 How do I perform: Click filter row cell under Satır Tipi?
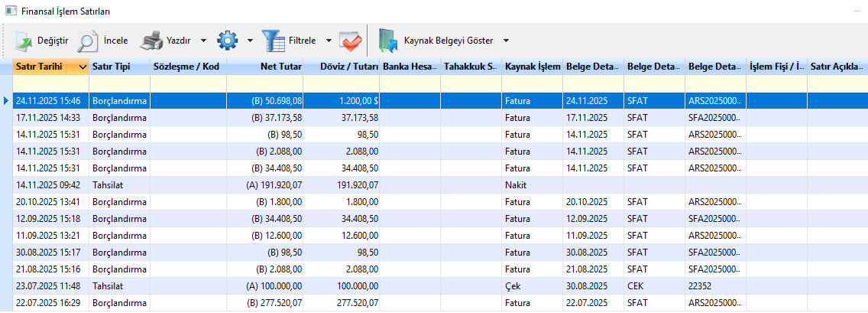(x=119, y=83)
